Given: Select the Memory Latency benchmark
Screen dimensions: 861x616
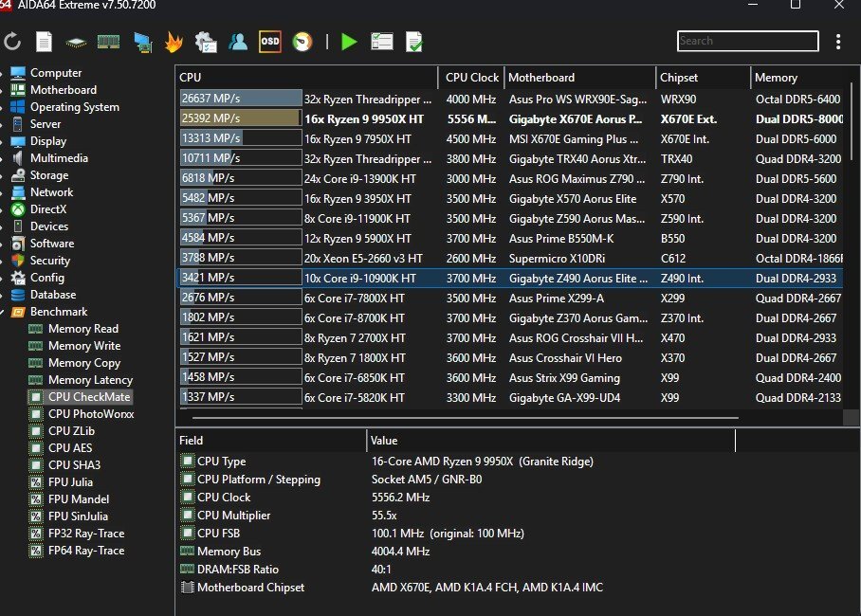Looking at the screenshot, I should [90, 380].
